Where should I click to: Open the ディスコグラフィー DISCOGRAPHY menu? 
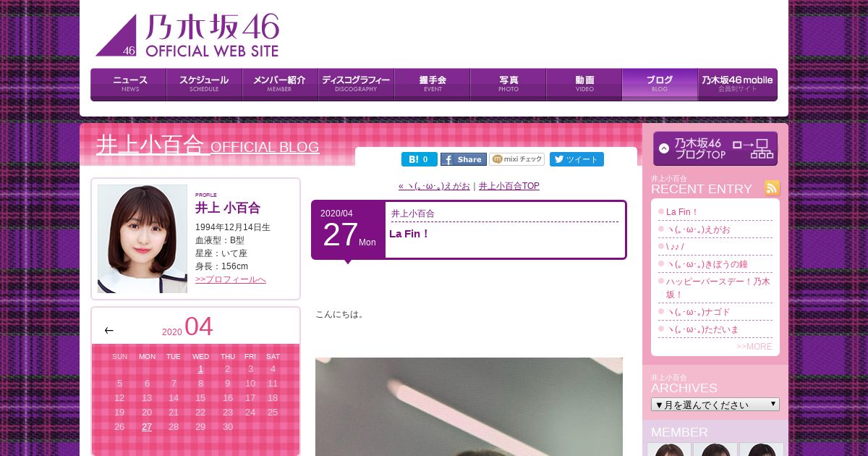coord(356,84)
